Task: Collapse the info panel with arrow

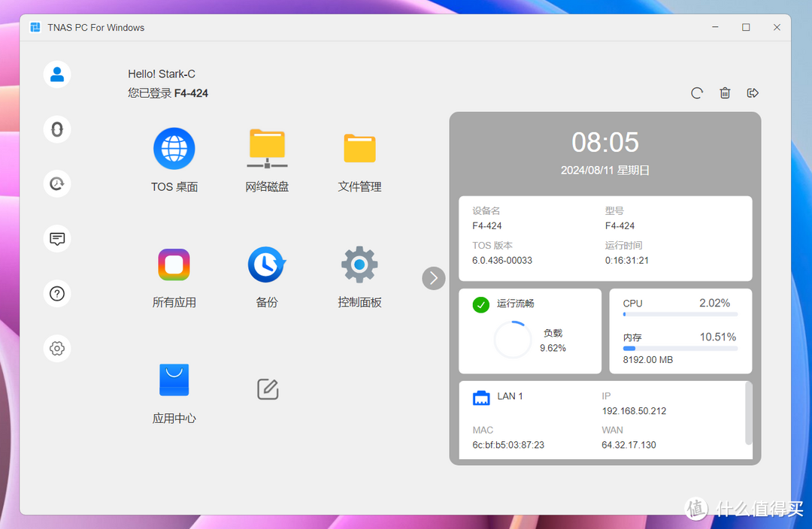Action: 434,278
